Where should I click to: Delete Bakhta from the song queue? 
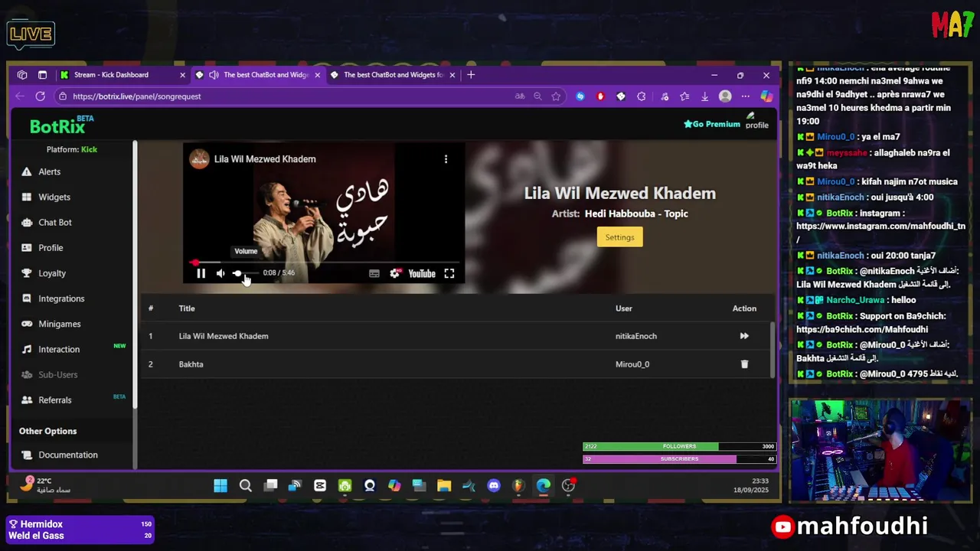[744, 364]
